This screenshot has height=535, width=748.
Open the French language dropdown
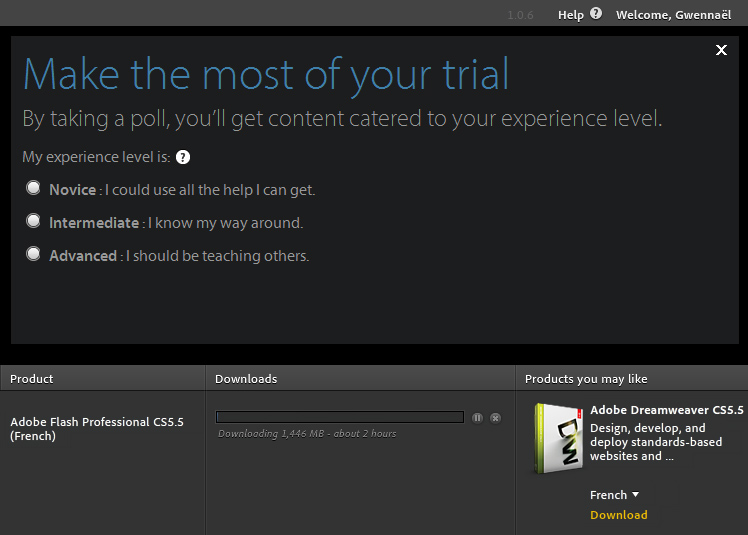pyautogui.click(x=614, y=495)
